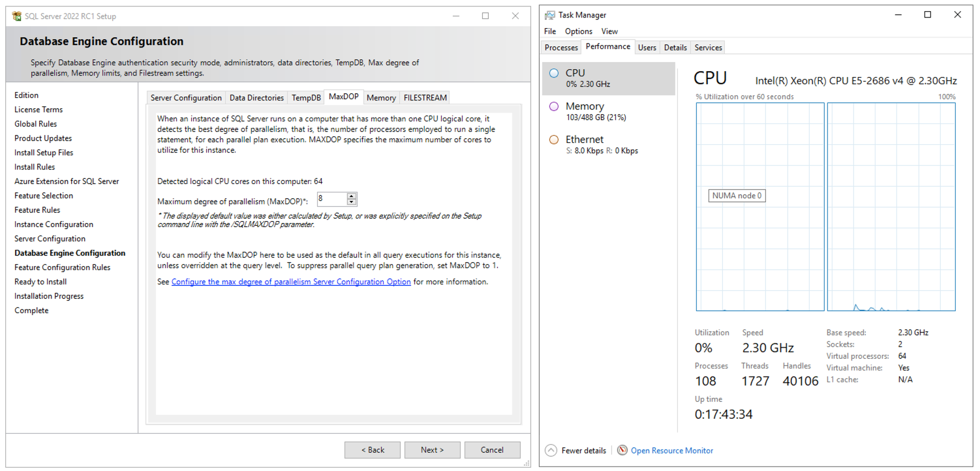Image resolution: width=980 pixels, height=471 pixels.
Task: Open Task Manager View menu
Action: click(x=609, y=31)
